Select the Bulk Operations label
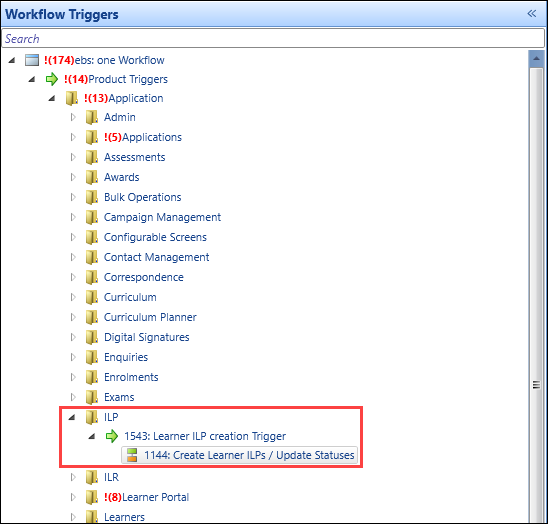This screenshot has height=524, width=548. (143, 197)
